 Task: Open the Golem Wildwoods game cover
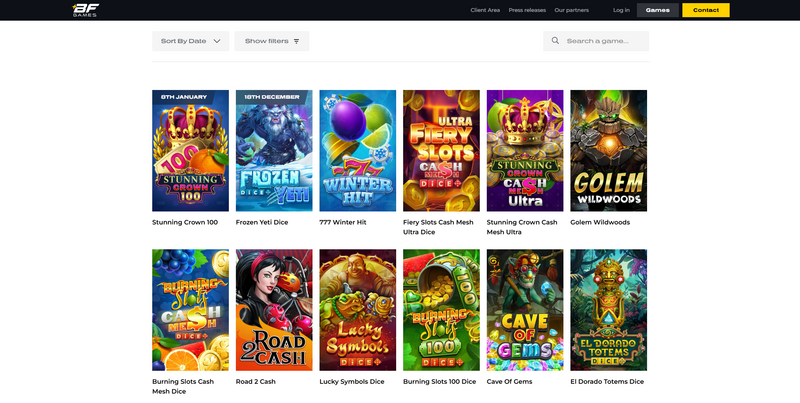[608, 150]
